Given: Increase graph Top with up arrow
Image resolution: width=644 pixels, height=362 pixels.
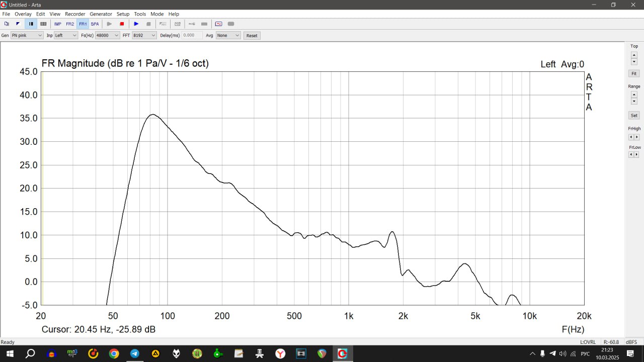Looking at the screenshot, I should click(x=634, y=55).
